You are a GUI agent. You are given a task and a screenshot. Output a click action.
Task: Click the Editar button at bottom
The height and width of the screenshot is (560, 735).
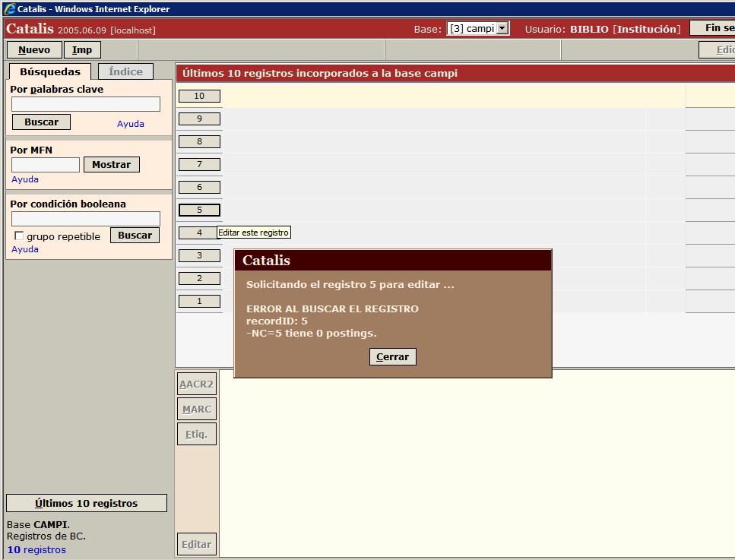point(196,545)
